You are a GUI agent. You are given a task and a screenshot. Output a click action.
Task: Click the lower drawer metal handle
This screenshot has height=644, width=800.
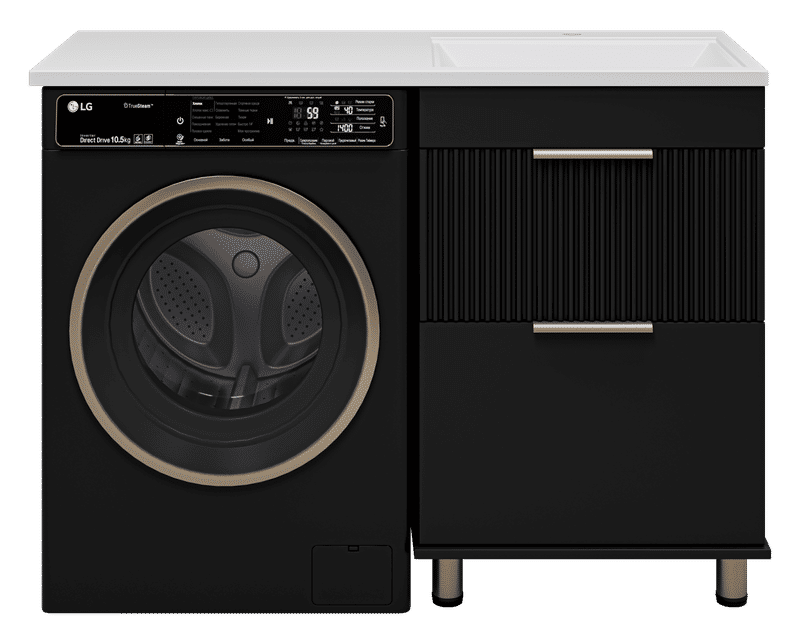(593, 328)
